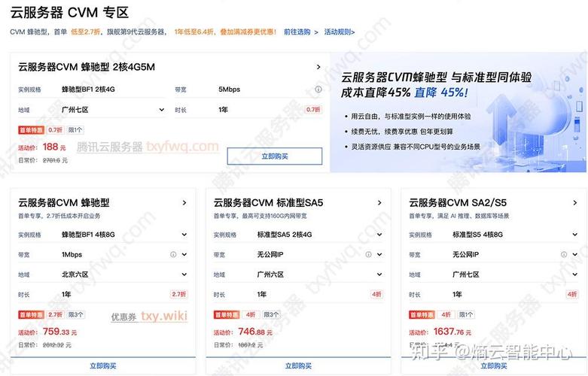Expand the 1Mbps bandwidth dropdown
This screenshot has width=588, height=376.
click(184, 254)
